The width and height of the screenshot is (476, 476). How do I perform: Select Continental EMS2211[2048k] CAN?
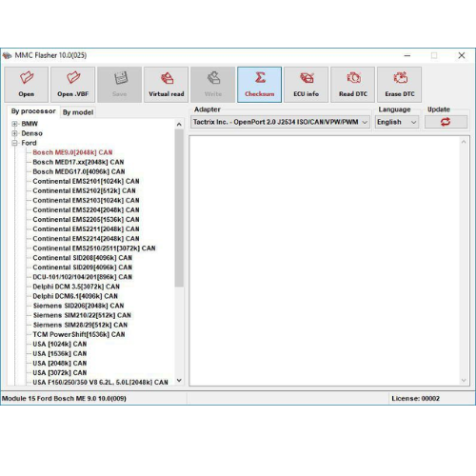tap(86, 229)
